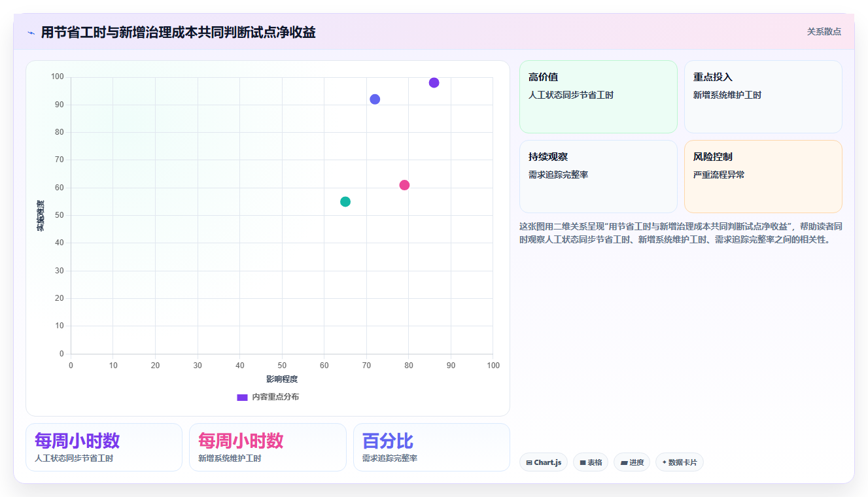868x497 pixels.
Task: Select the Chart.js tag
Action: pyautogui.click(x=544, y=462)
